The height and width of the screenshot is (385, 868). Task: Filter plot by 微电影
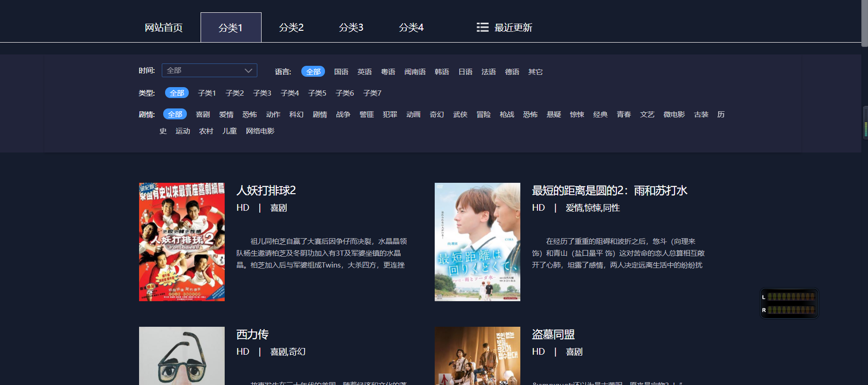[x=674, y=114]
